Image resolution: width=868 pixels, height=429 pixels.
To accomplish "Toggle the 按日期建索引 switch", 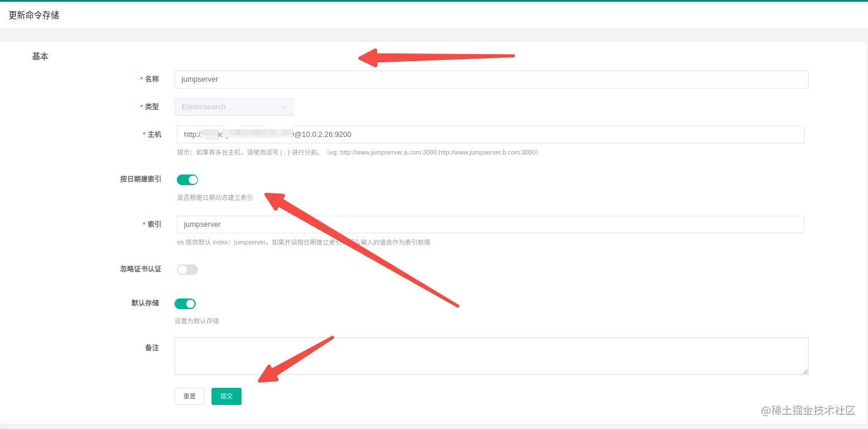I will tap(187, 180).
